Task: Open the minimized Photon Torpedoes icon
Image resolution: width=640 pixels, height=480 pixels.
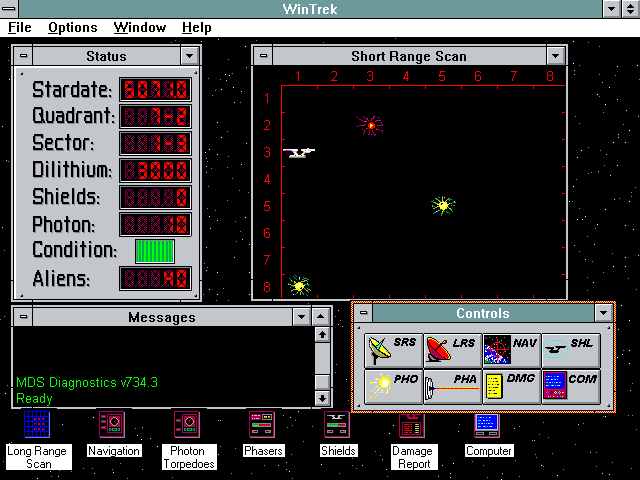Action: coord(187,425)
